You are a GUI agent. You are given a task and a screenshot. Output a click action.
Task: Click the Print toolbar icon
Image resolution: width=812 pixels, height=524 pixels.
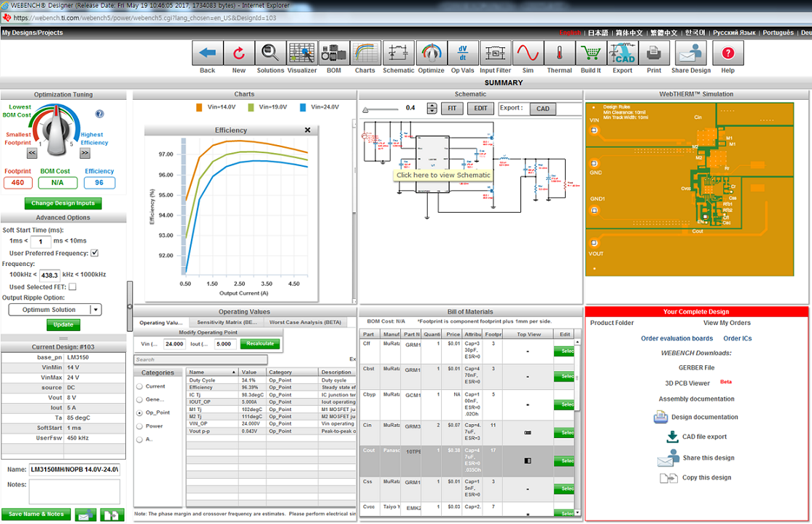[654, 52]
